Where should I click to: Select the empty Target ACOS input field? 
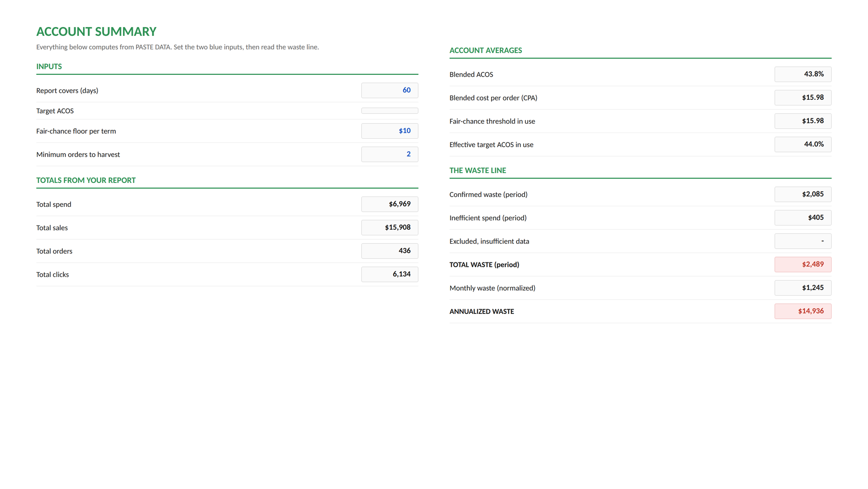pos(389,111)
